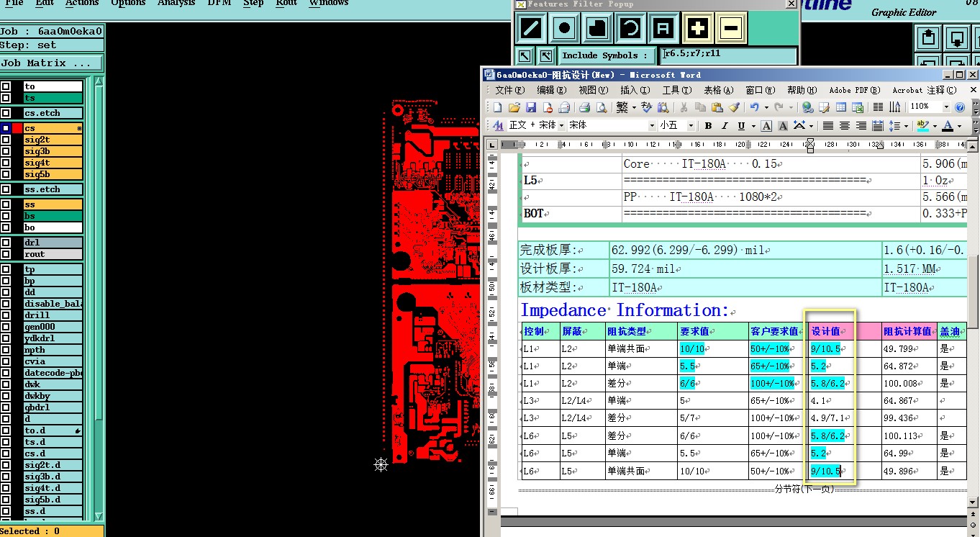Click the Include Symbols button

coord(606,55)
